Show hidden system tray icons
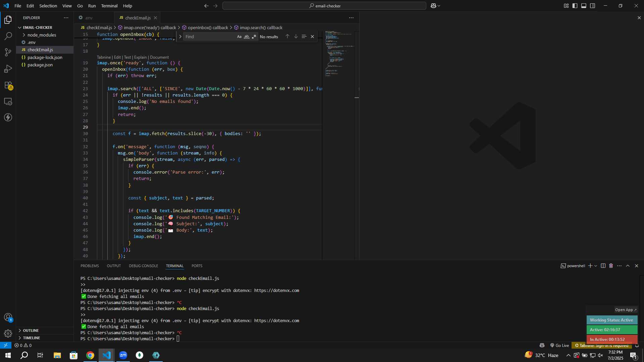The height and width of the screenshot is (362, 644). click(568, 355)
